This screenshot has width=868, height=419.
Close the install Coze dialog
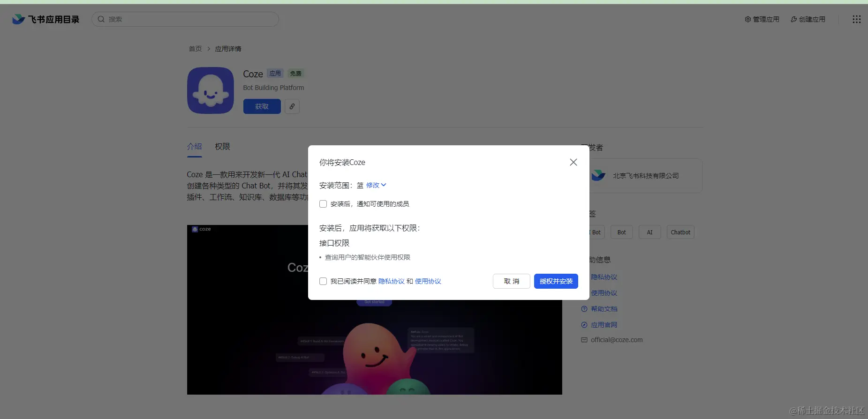click(573, 162)
